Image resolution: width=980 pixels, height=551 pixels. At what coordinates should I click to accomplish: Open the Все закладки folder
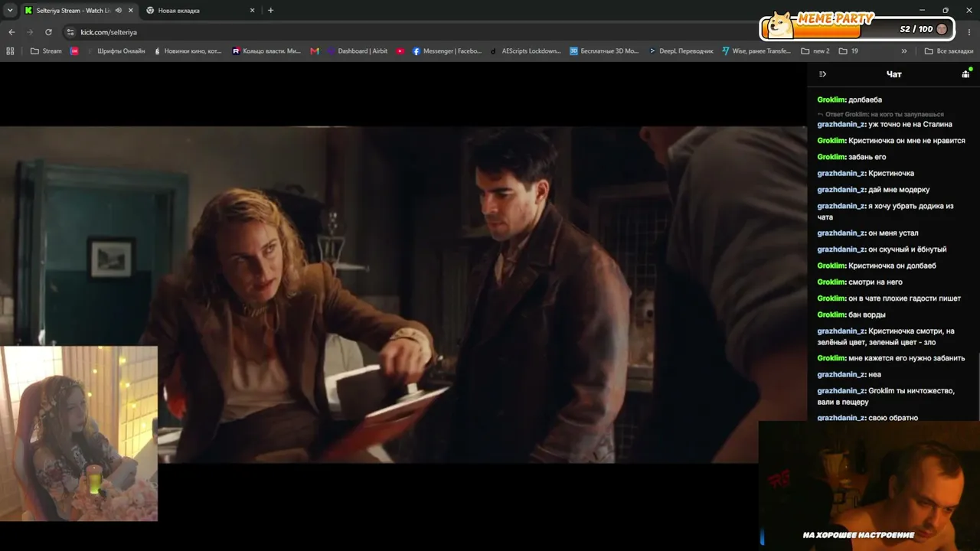(949, 51)
